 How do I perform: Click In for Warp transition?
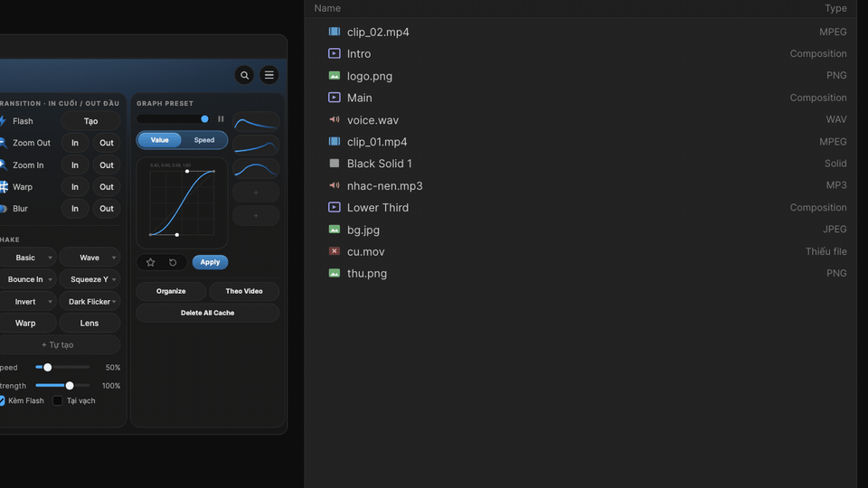(x=75, y=187)
